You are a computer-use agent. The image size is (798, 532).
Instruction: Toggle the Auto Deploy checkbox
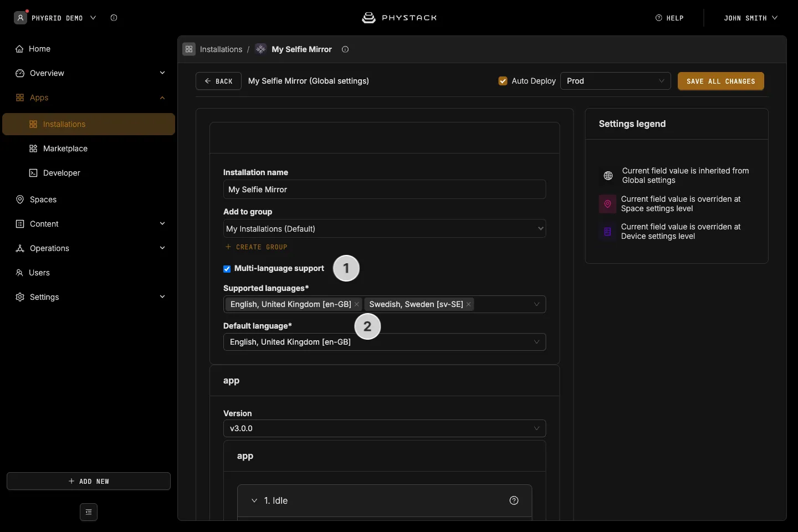503,81
